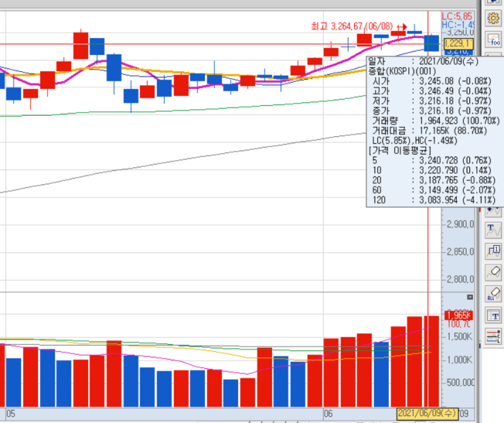Click the 10-day average 3,220.790 row

pos(431,170)
